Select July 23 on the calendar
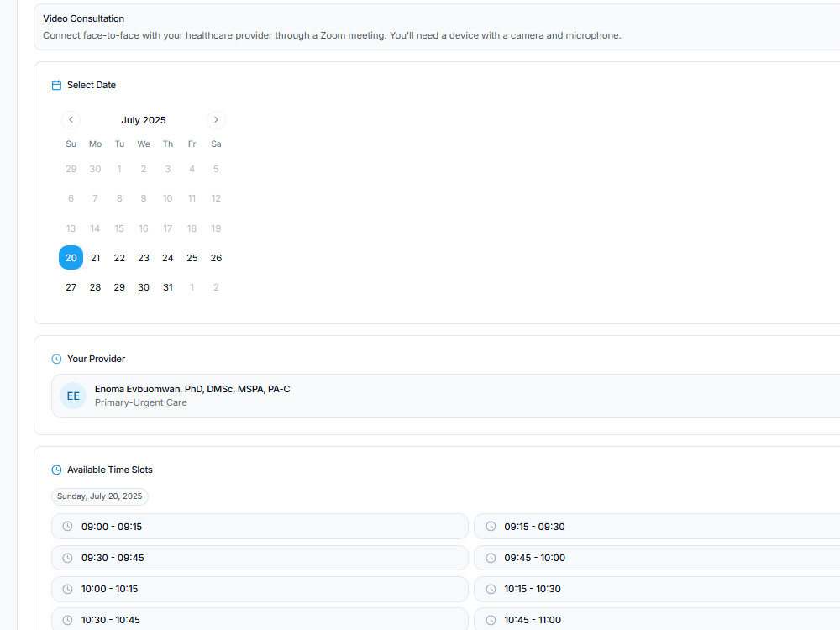 click(144, 258)
